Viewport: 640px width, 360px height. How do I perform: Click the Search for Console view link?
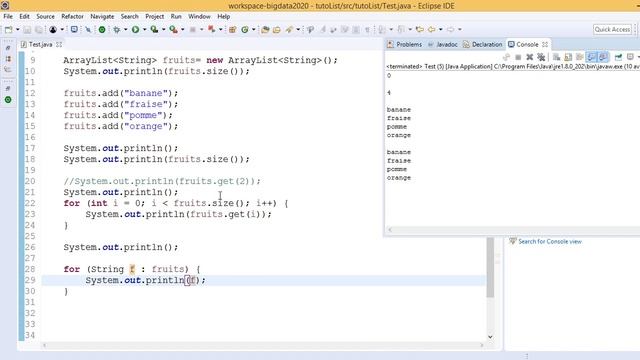point(550,242)
